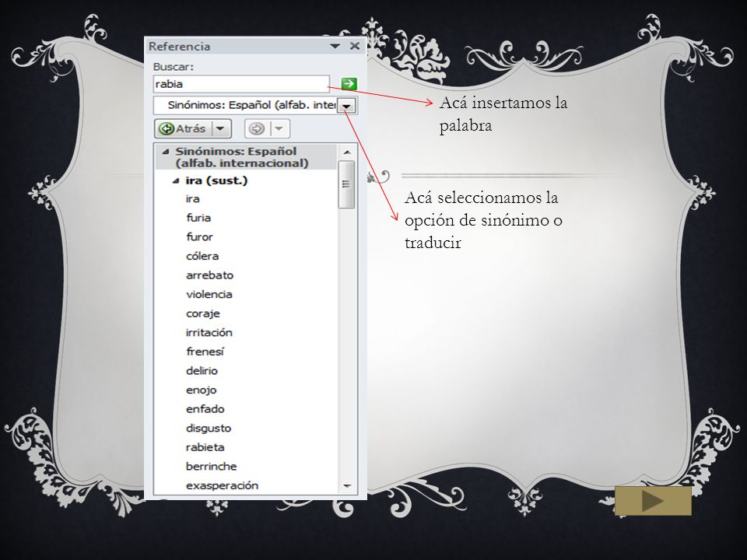Go back with the Atrás button
Image resolution: width=747 pixels, height=560 pixels.
click(184, 128)
